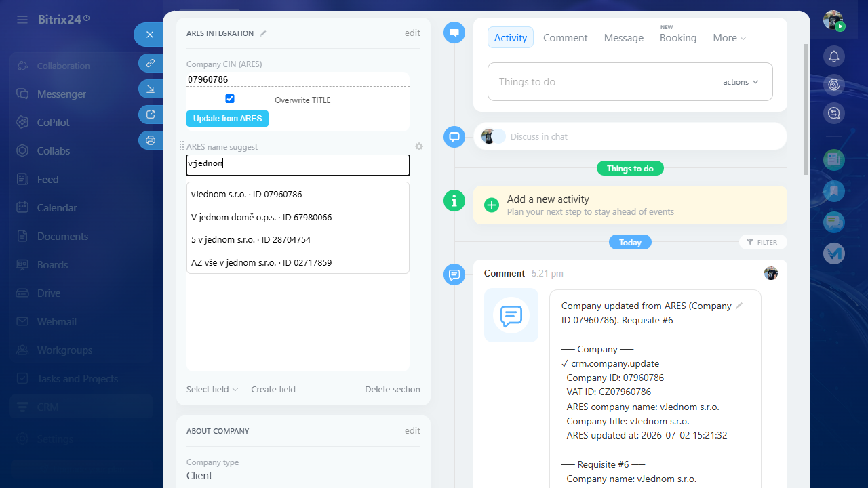
Task: Click the printer icon button
Action: click(150, 140)
